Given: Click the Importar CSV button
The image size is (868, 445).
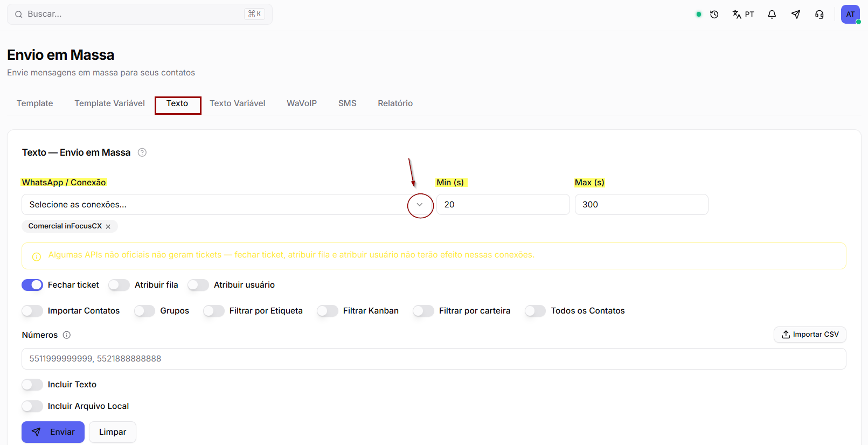Looking at the screenshot, I should pos(810,335).
